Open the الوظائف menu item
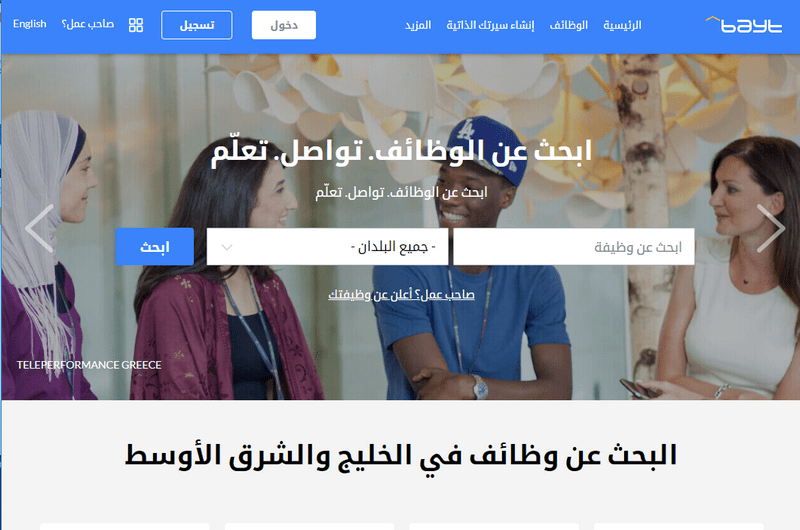The width and height of the screenshot is (800, 530). 568,25
